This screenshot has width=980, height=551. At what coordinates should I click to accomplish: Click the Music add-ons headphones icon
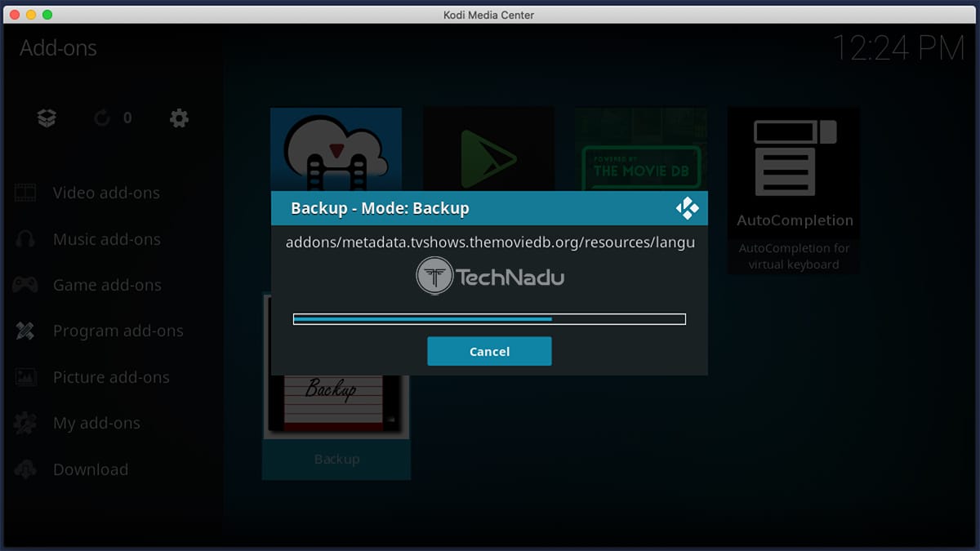[x=25, y=239]
